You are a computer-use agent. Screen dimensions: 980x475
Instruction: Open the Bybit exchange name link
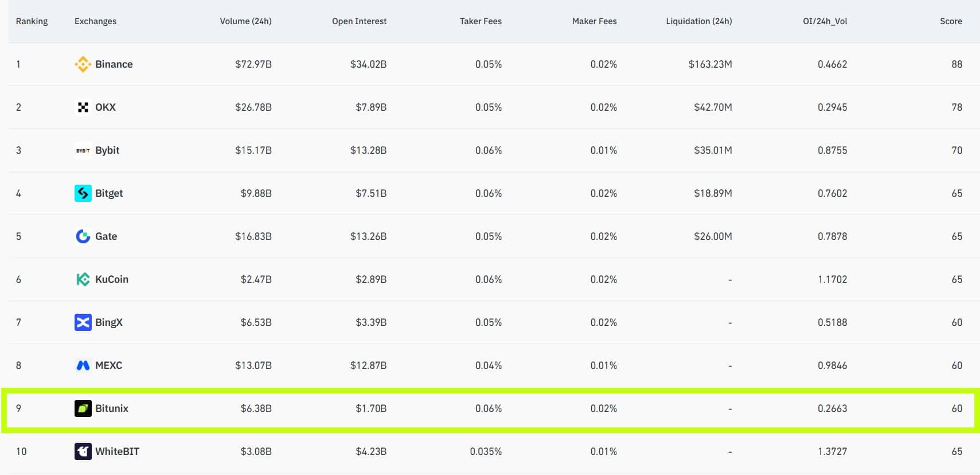107,150
